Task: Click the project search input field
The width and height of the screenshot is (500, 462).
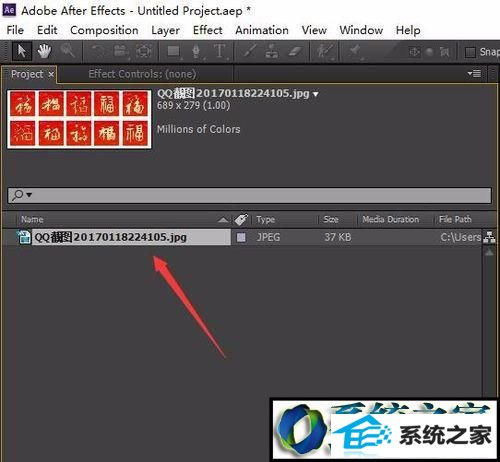Action: pos(249,195)
